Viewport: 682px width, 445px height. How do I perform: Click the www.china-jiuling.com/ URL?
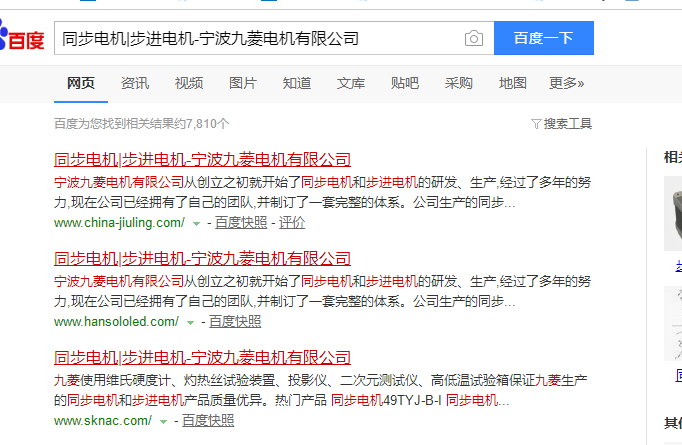click(x=119, y=223)
